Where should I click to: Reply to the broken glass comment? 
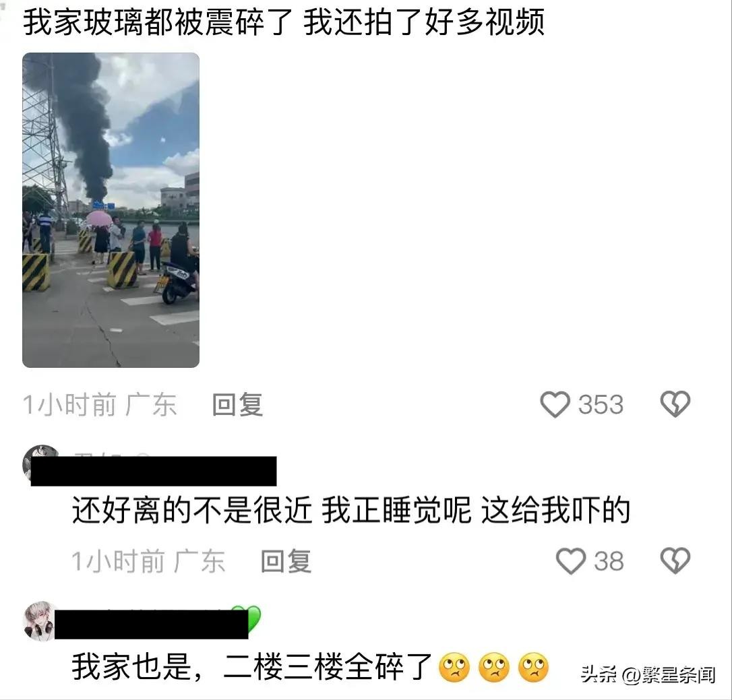[238, 405]
